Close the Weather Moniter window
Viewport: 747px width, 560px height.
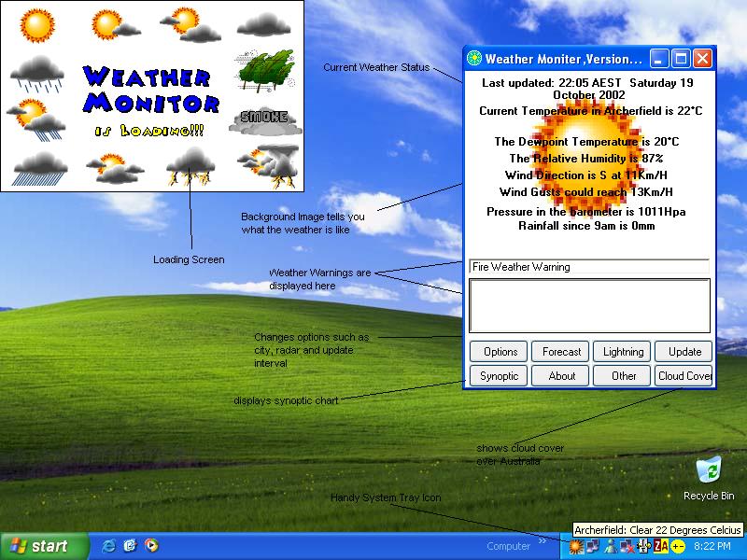click(x=702, y=59)
